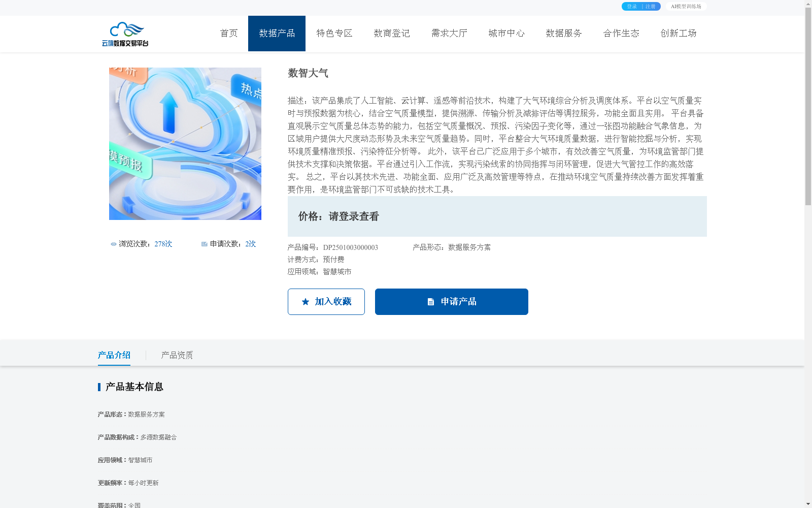Click the 描述 product description paragraph
The image size is (812, 508).
click(496, 145)
